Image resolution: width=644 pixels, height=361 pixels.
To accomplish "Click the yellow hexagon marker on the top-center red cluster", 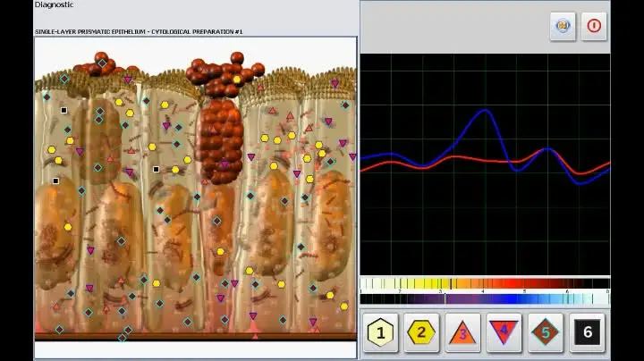I will pos(237,80).
